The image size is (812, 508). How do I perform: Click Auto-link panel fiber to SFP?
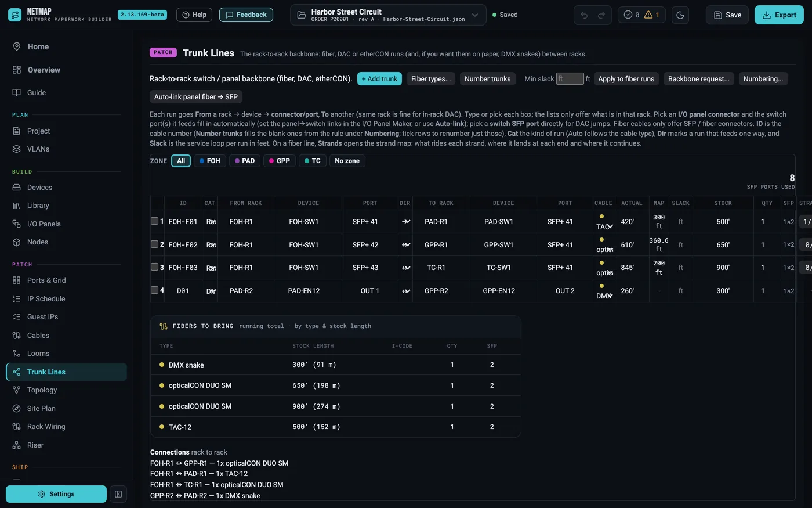[x=196, y=97]
